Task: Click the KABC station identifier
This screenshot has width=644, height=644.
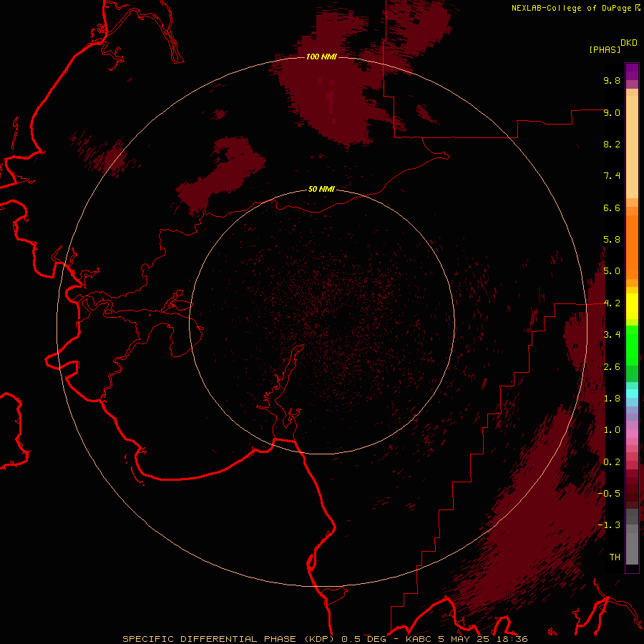Action: (x=419, y=639)
